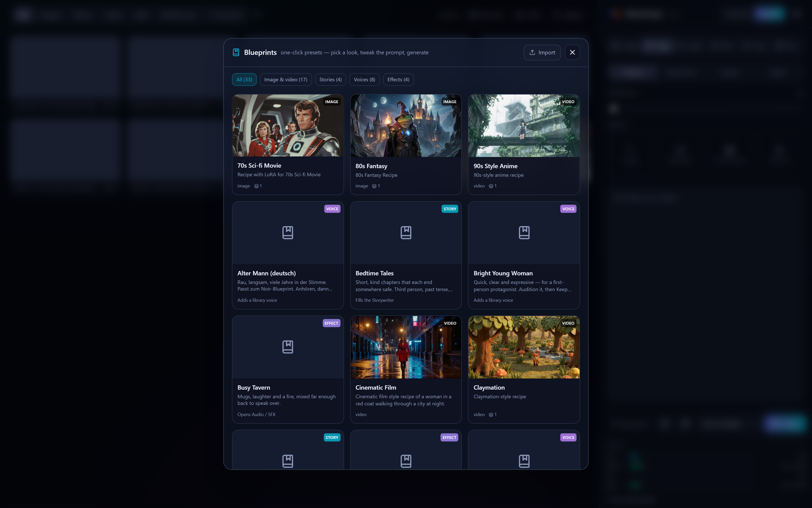Image resolution: width=812 pixels, height=508 pixels.
Task: Click "Recipe with LoRA for 70s Sci-fi Movie" description
Action: click(x=279, y=175)
